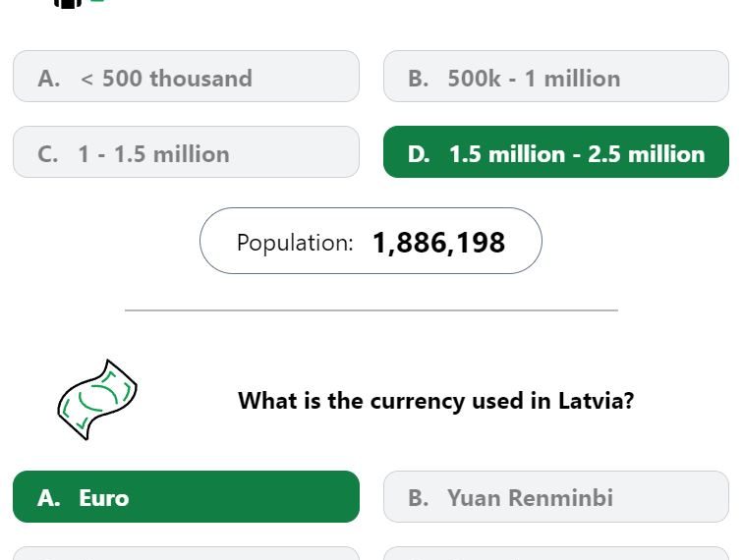The height and width of the screenshot is (560, 742).
Task: Click the "Population:" label text
Action: click(295, 243)
